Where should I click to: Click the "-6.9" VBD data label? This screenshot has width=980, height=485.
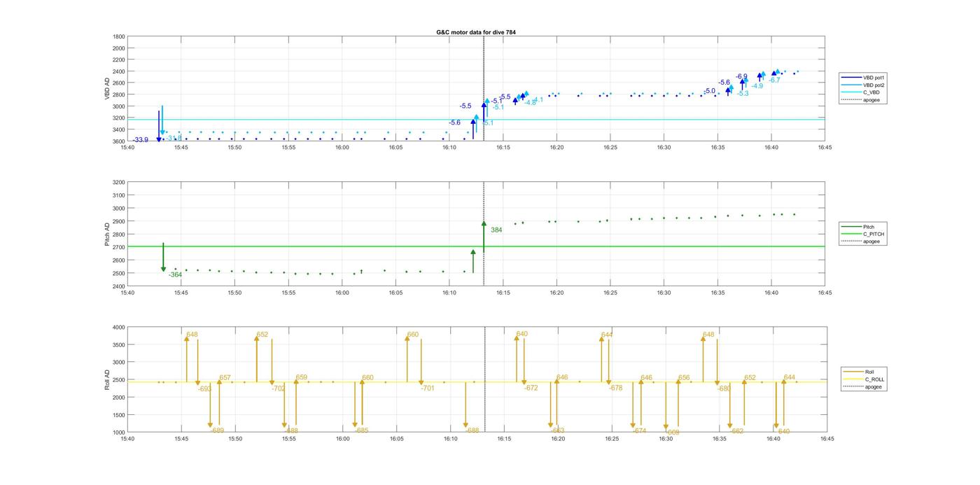[x=741, y=76]
